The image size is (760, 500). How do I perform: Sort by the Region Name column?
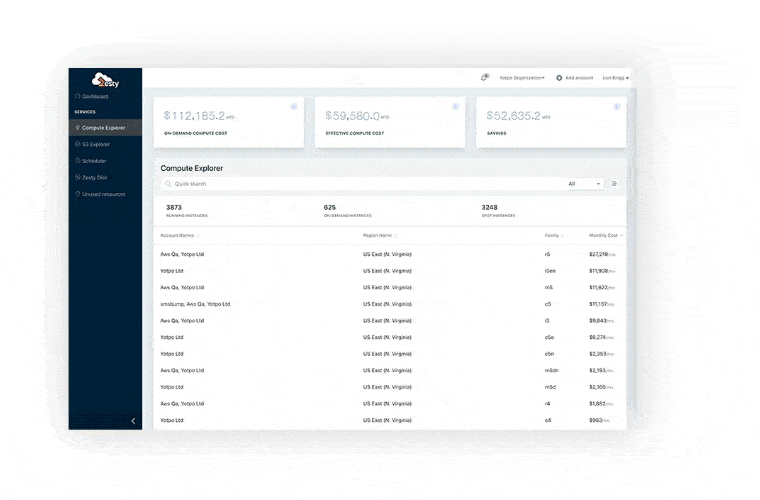380,235
